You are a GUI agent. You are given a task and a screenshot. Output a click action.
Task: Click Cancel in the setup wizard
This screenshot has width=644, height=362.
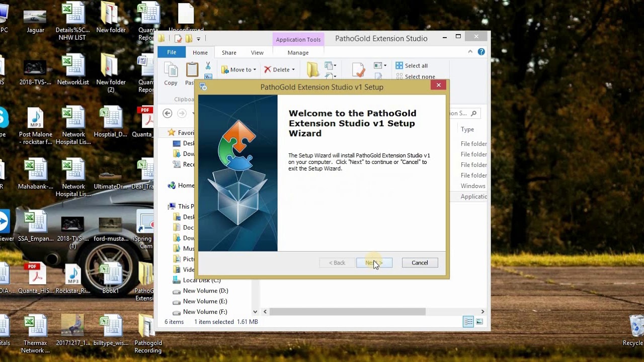(x=420, y=262)
